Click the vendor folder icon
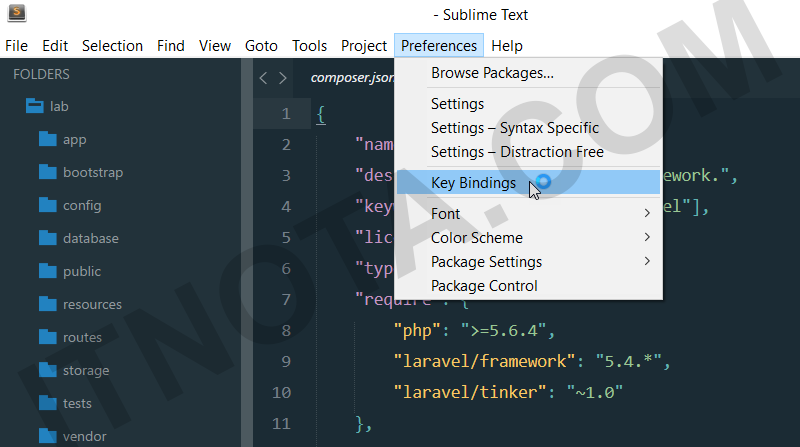Viewport: 800px width, 447px height. 47,436
